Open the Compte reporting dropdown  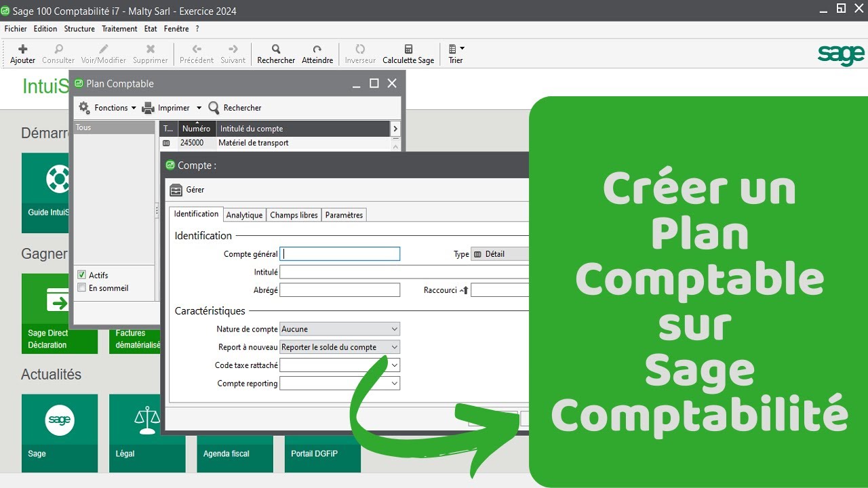(x=340, y=384)
